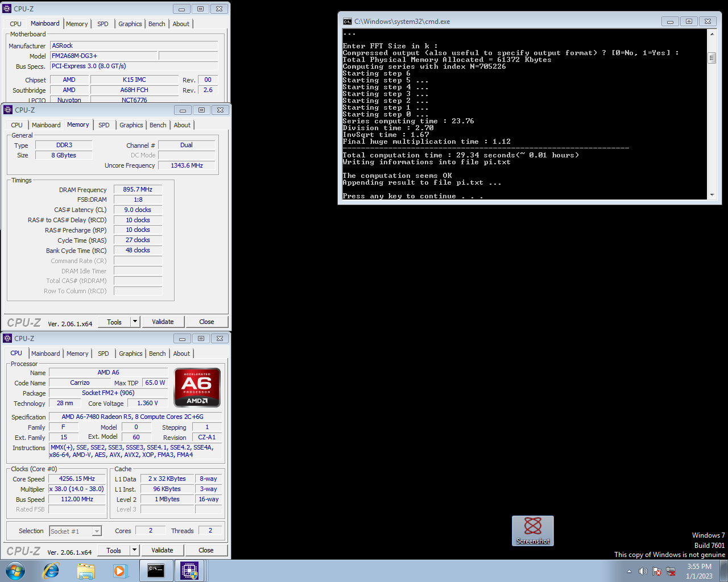728x582 pixels.
Task: Show hidden tray icons arrow
Action: click(629, 571)
